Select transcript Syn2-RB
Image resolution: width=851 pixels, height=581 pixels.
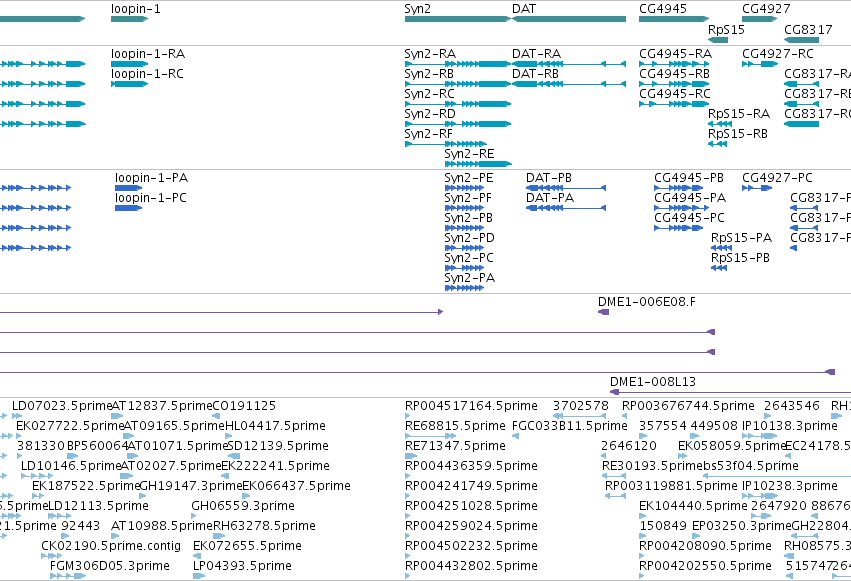click(x=458, y=84)
